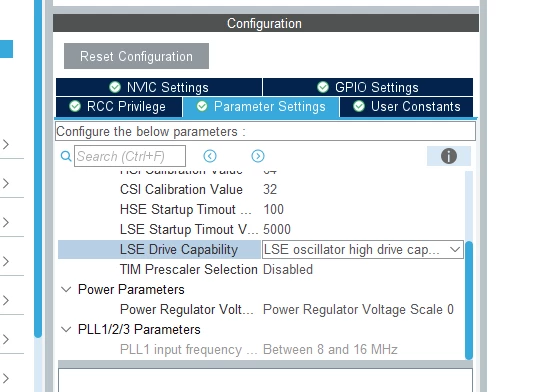This screenshot has height=392, width=557.
Task: Click the Between 8 and 16 MHz value
Action: 330,350
